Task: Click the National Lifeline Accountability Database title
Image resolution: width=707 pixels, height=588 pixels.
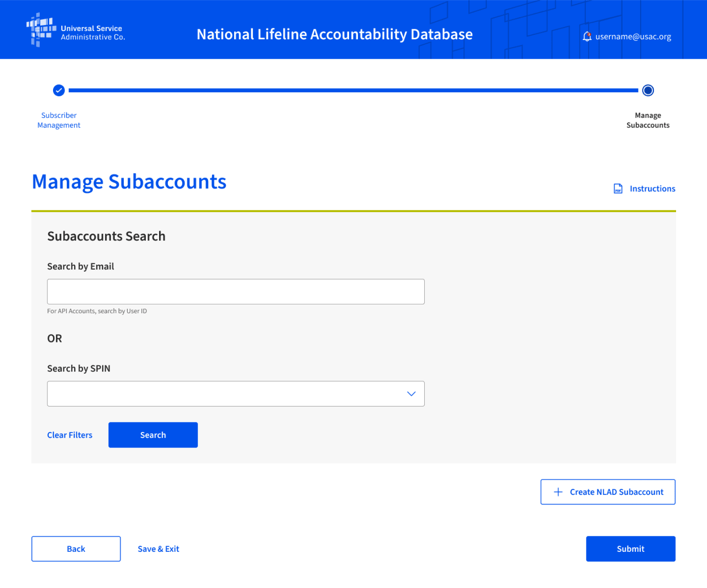Action: click(x=334, y=34)
